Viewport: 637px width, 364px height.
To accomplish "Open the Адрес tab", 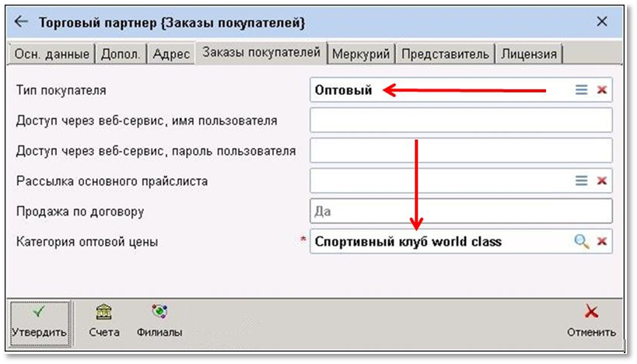I will (170, 54).
